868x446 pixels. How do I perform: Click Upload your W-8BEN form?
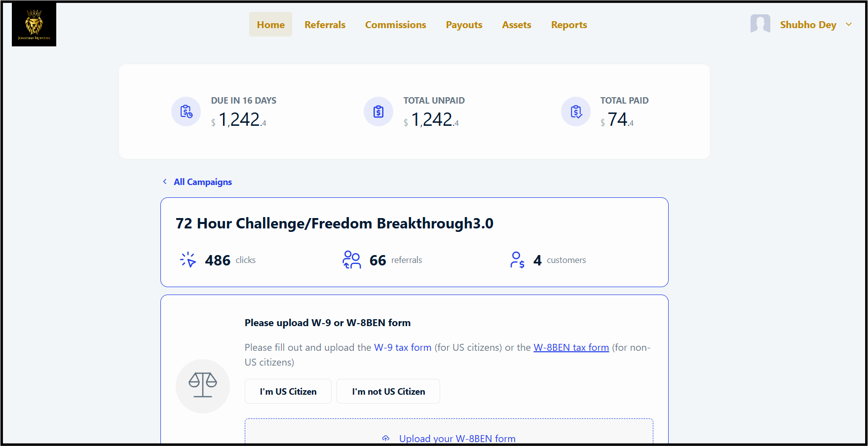[457, 438]
